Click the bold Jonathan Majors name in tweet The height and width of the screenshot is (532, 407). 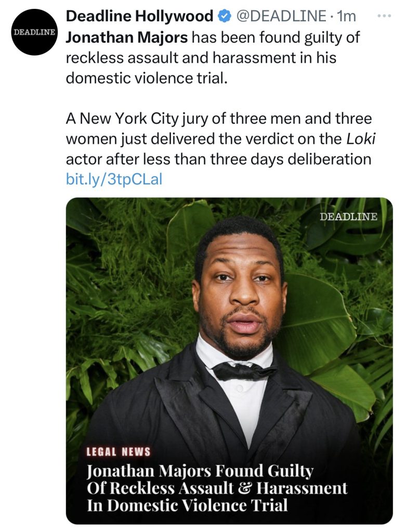[x=126, y=37]
